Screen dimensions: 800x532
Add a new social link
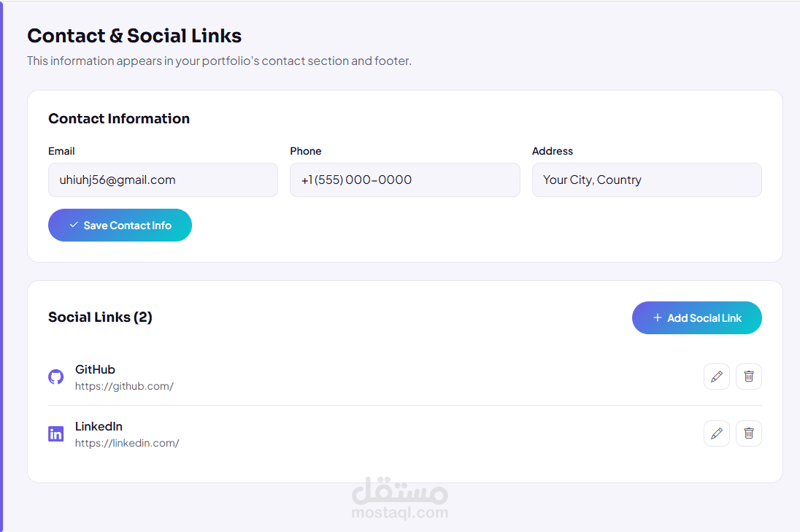pos(696,317)
